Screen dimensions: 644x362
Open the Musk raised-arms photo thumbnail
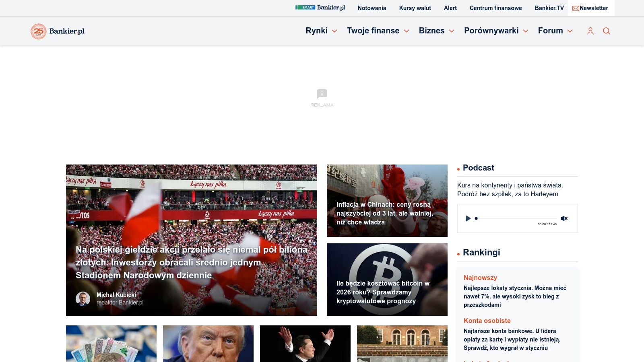click(305, 343)
